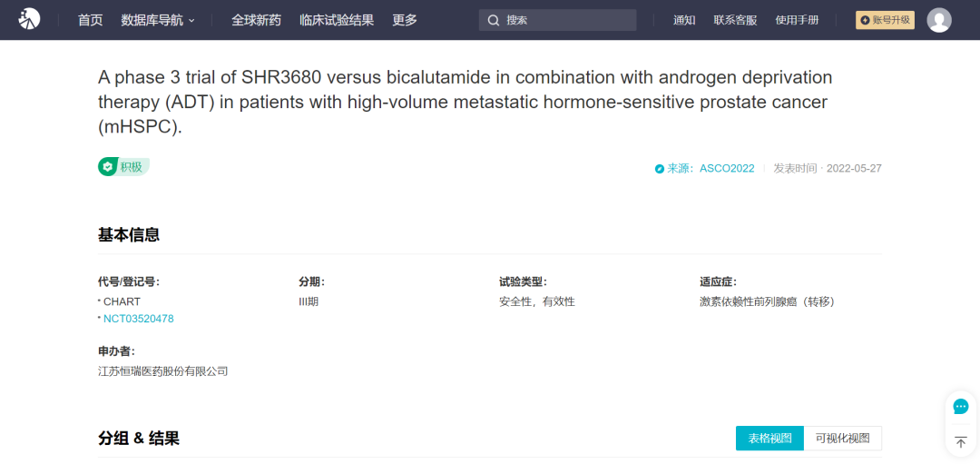Image resolution: width=980 pixels, height=464 pixels.
Task: Open the chat support bubble icon
Action: (x=961, y=407)
